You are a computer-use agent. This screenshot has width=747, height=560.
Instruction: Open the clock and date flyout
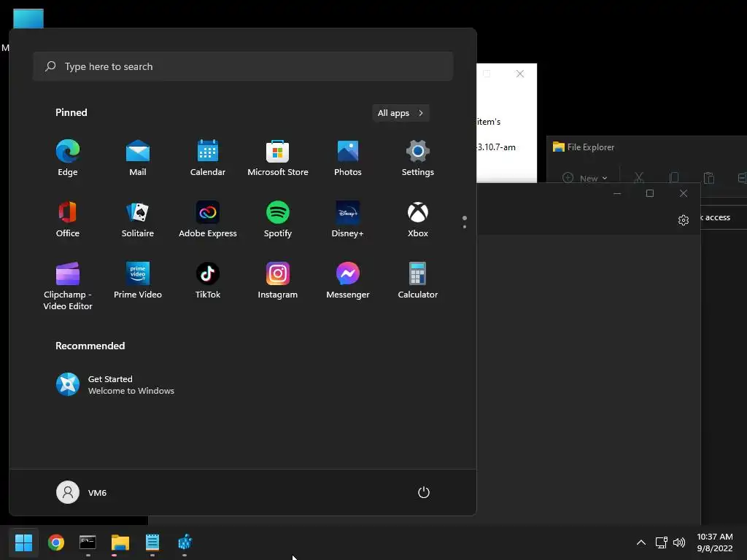(x=715, y=542)
